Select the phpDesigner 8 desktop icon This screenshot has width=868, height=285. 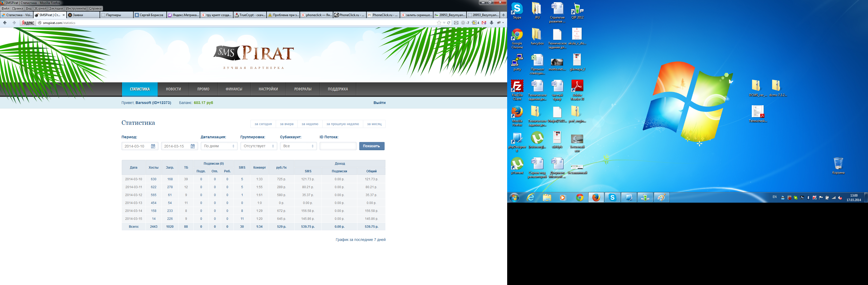click(x=517, y=142)
